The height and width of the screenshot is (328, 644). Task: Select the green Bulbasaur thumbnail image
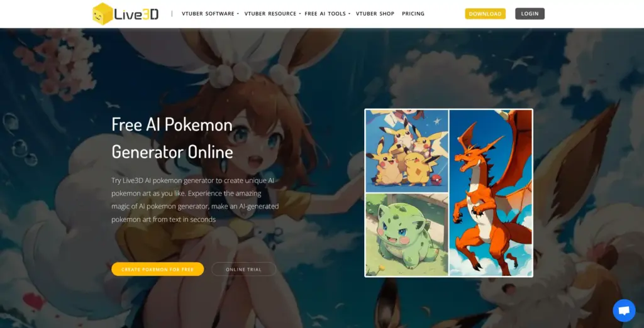coord(407,235)
